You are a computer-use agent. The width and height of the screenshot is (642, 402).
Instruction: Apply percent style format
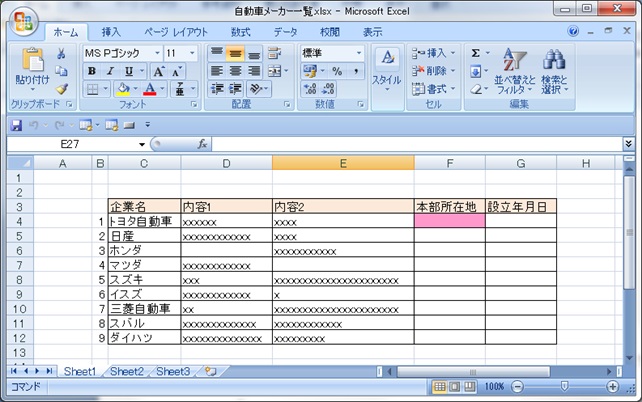click(x=337, y=71)
